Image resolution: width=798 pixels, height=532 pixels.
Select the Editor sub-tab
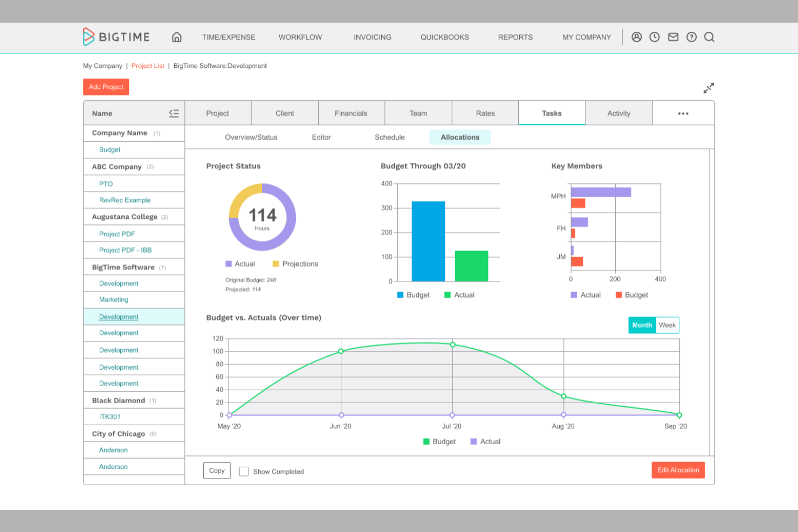[321, 137]
